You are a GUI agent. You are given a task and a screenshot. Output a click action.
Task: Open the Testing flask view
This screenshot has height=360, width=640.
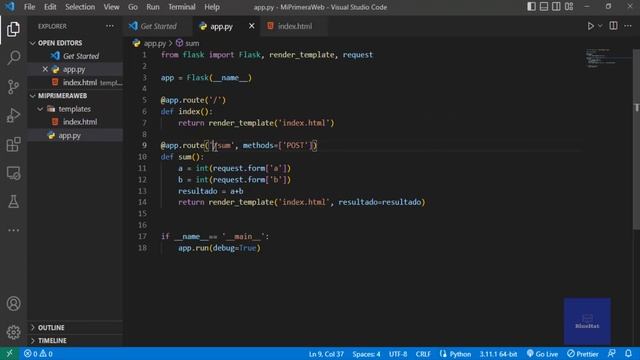click(13, 202)
